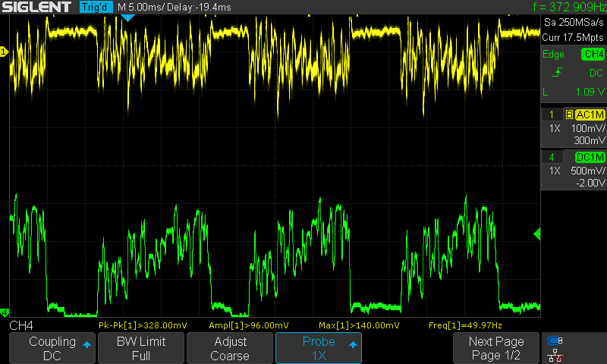Click the 1X probe label of channel 4

(x=555, y=171)
